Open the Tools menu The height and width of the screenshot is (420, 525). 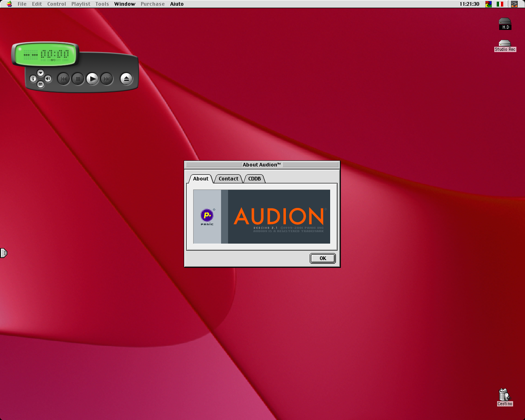102,4
